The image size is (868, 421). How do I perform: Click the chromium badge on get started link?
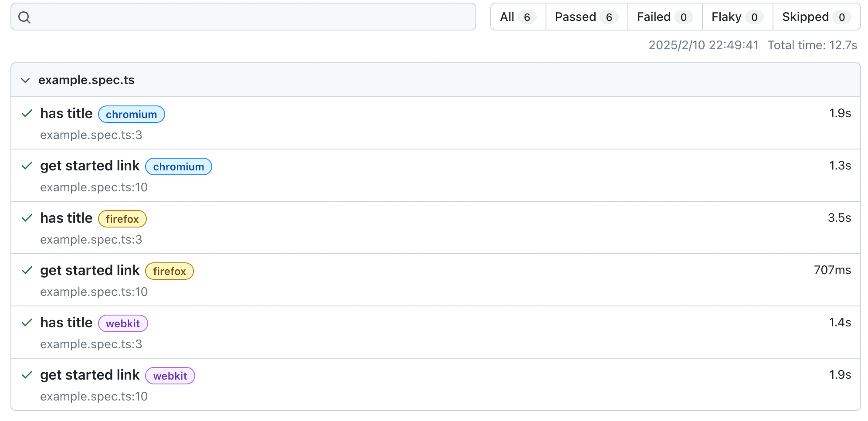pyautogui.click(x=178, y=166)
